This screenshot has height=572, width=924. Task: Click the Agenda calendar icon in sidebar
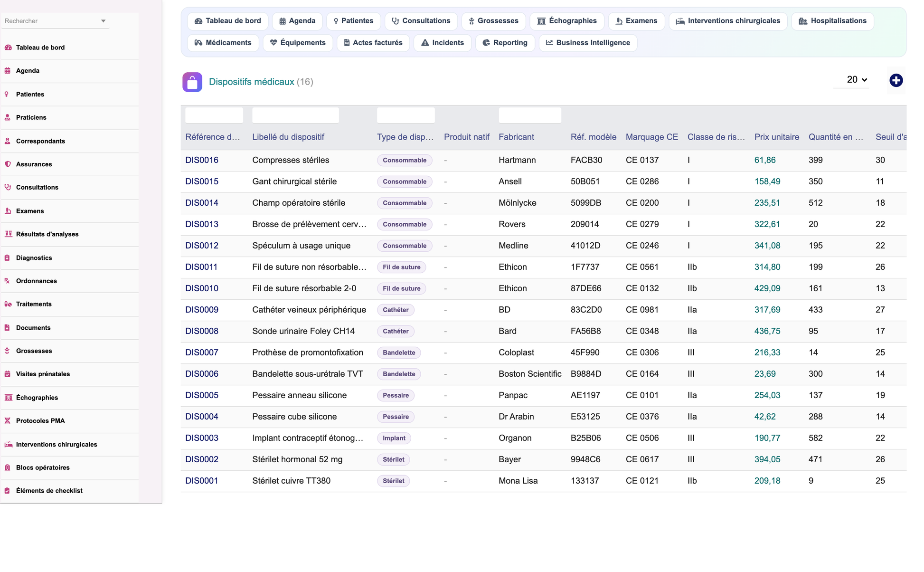tap(8, 71)
